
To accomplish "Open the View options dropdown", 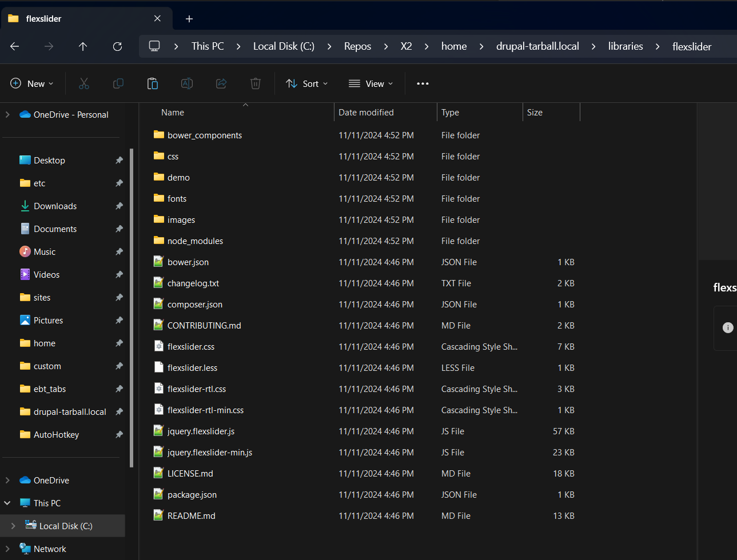I will point(371,83).
